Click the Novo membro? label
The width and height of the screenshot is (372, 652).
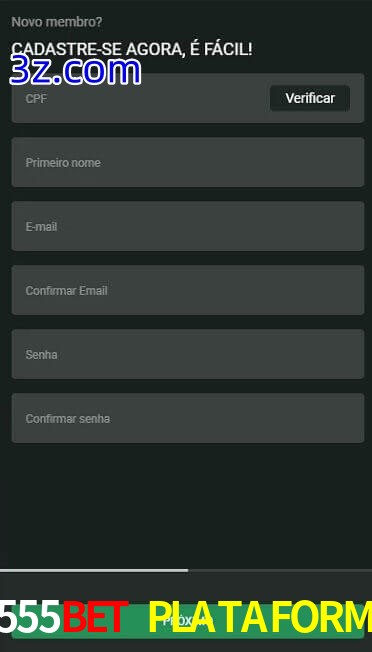click(x=57, y=22)
